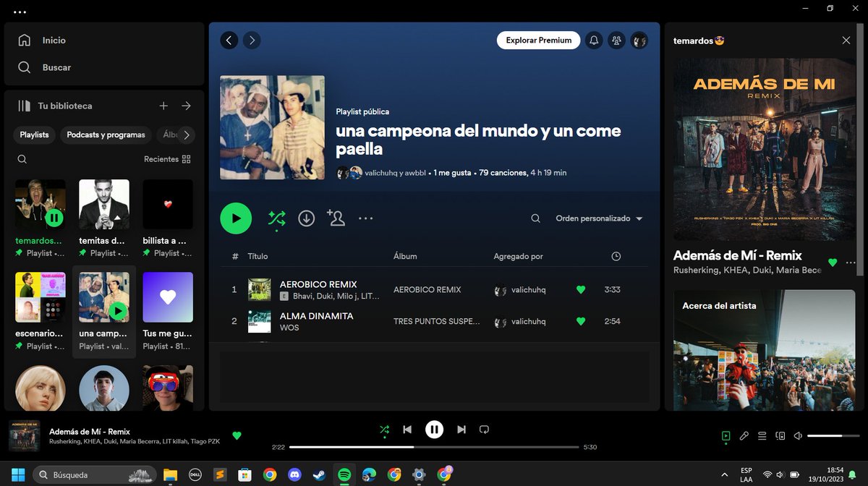Go back with the left arrow
Image resolution: width=868 pixels, height=486 pixels.
pos(229,40)
